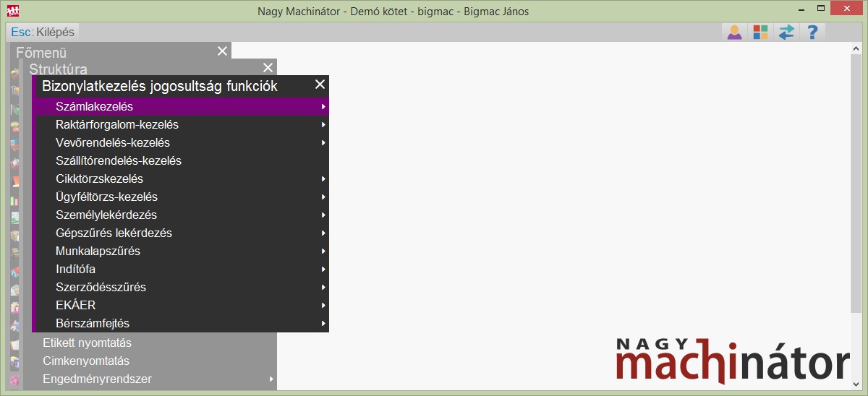Close the Nagy Machinátor window
This screenshot has width=868, height=396.
(846, 8)
